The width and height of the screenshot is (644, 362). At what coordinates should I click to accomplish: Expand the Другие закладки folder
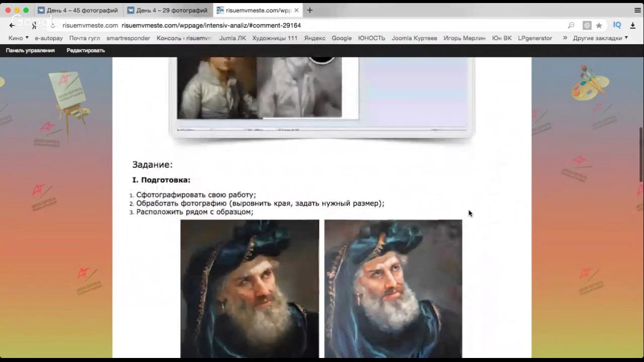600,38
